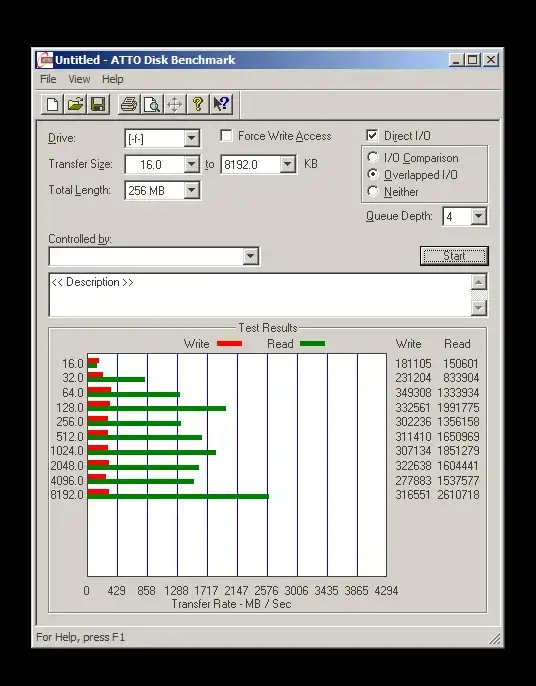This screenshot has width=536, height=686.
Task: Activate context help arrow-question icon
Action: (221, 104)
